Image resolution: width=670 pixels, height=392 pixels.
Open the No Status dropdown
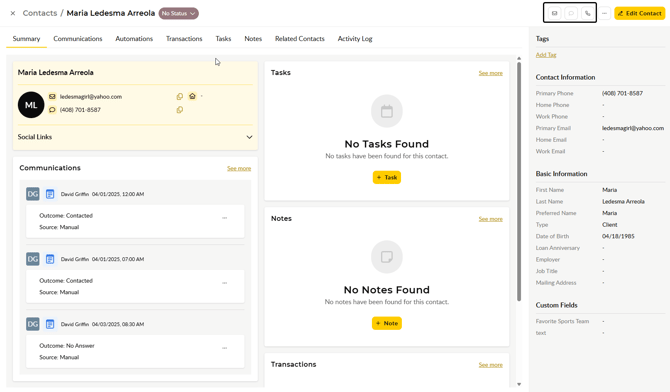179,13
